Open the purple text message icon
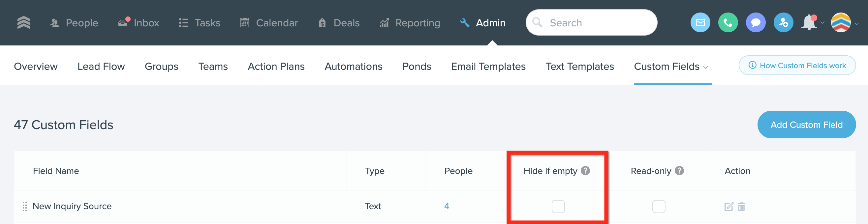This screenshot has width=868, height=224. click(756, 22)
